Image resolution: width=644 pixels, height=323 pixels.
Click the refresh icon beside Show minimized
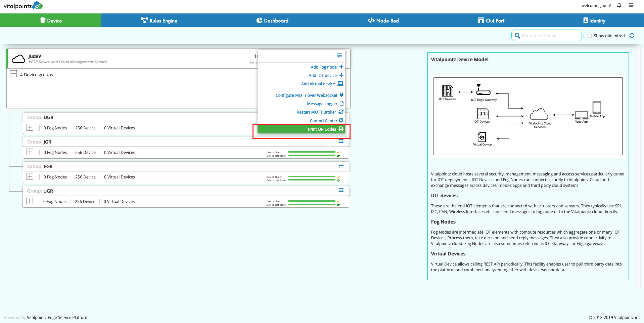(x=632, y=36)
